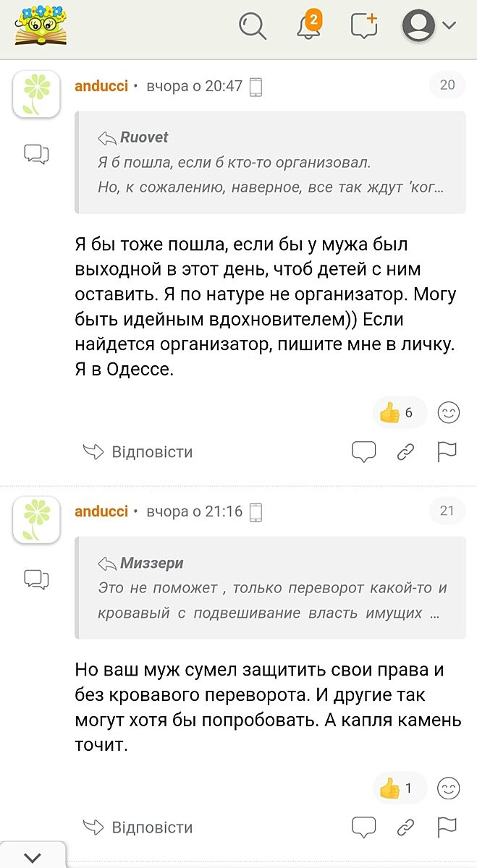Click the new message plus icon
The height and width of the screenshot is (868, 477).
tap(364, 26)
